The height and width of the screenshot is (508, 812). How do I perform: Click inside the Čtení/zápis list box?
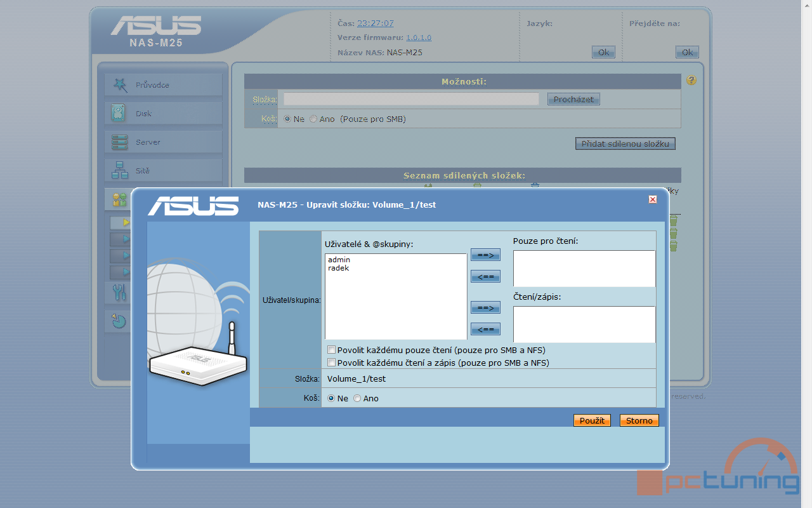[x=584, y=324]
